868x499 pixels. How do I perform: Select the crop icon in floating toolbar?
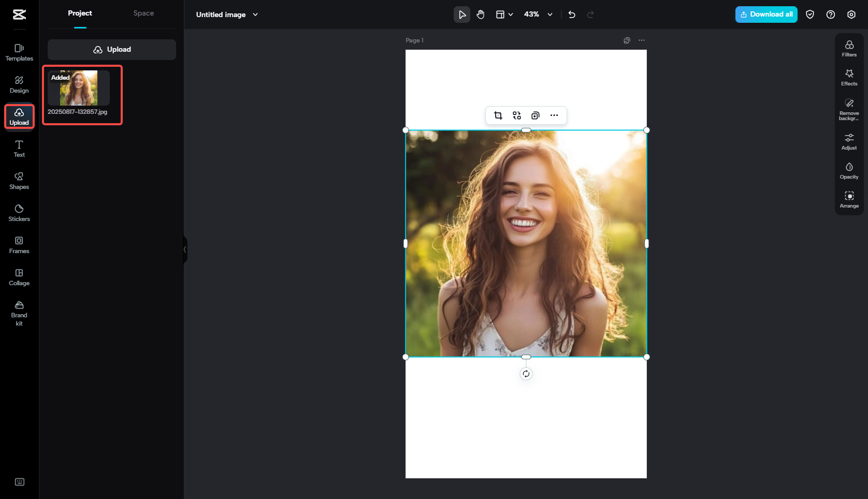[498, 115]
